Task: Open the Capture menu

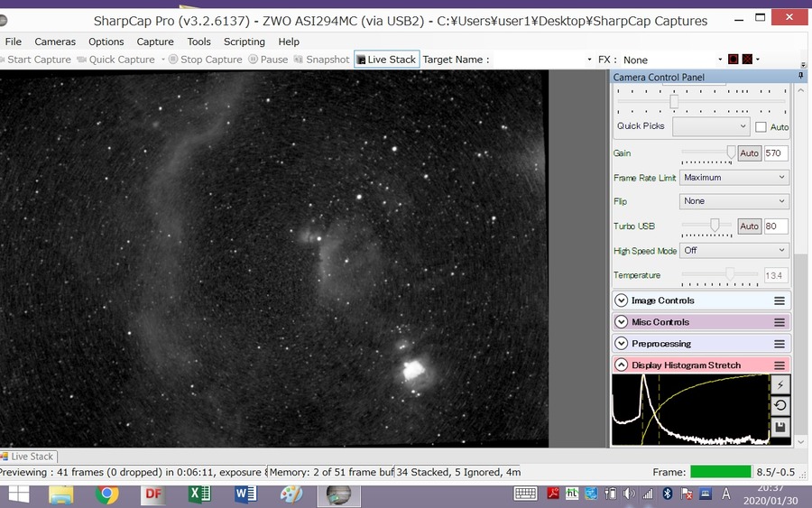Action: tap(155, 42)
